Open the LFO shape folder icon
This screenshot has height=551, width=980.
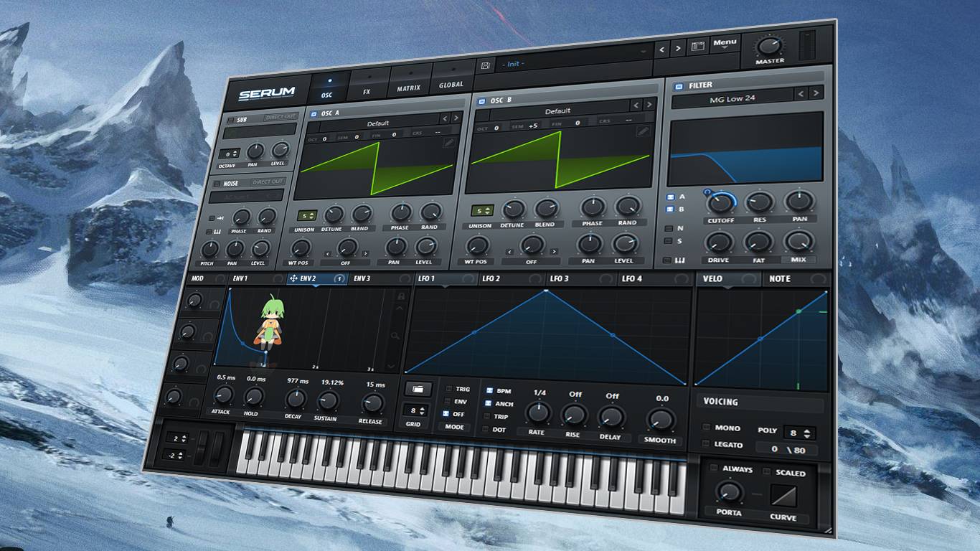pyautogui.click(x=418, y=389)
